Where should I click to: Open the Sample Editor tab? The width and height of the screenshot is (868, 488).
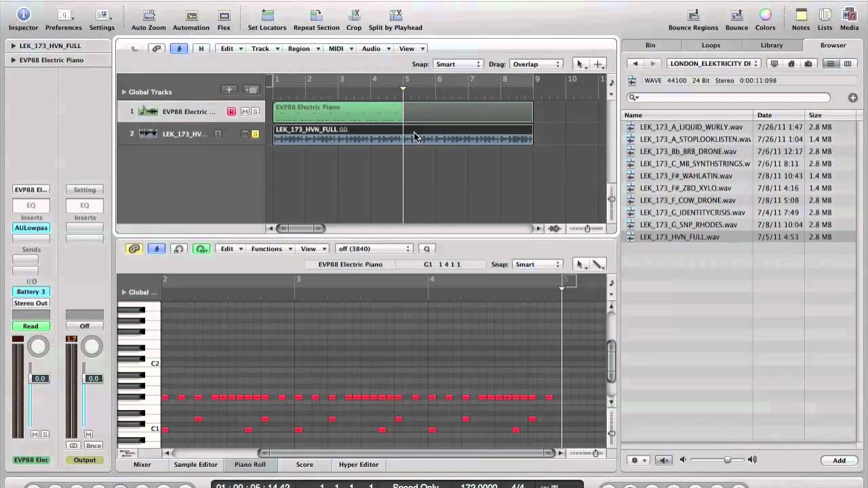coord(195,465)
